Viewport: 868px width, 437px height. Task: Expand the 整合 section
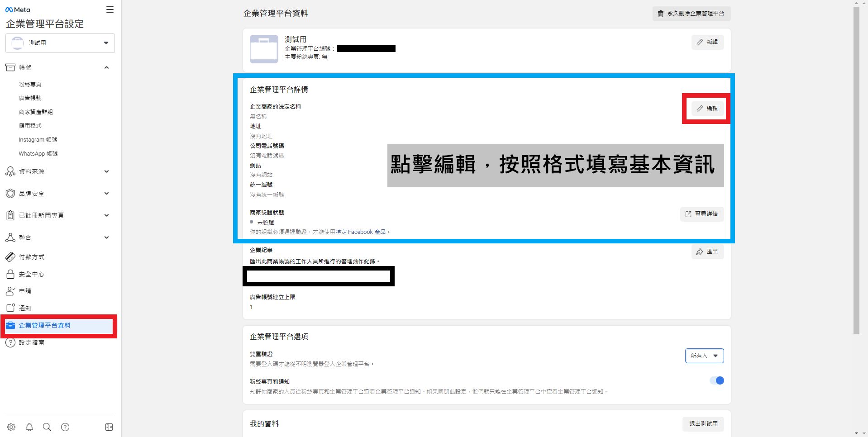pyautogui.click(x=107, y=237)
